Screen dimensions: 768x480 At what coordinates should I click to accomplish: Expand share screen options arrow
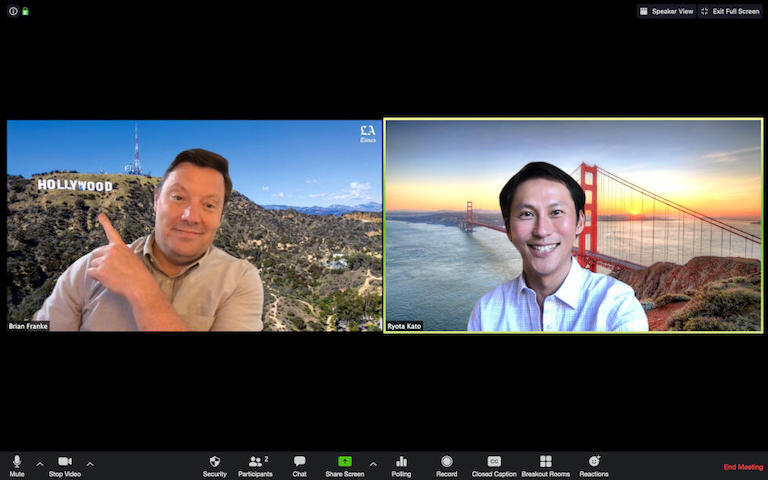click(x=373, y=464)
